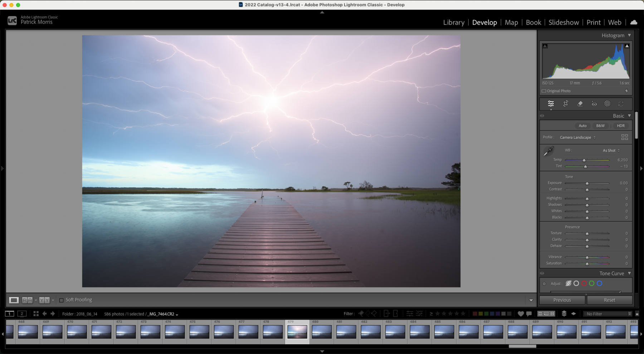Viewport: 644px width, 354px height.
Task: Switch to the Library module
Action: [x=454, y=22]
